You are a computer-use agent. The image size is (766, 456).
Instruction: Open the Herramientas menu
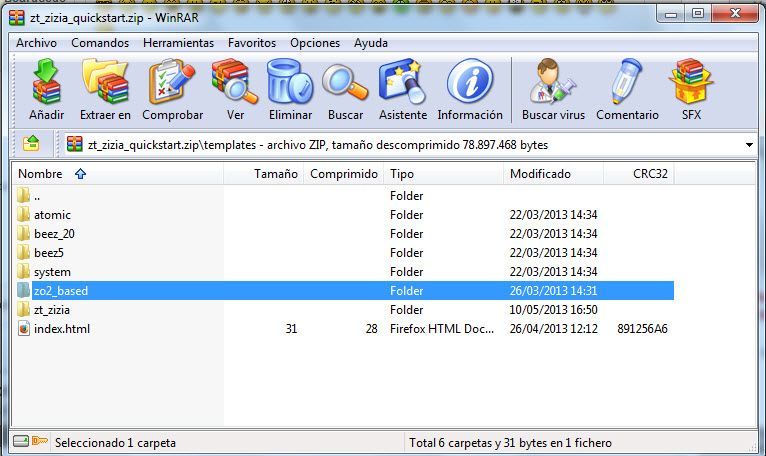click(178, 43)
